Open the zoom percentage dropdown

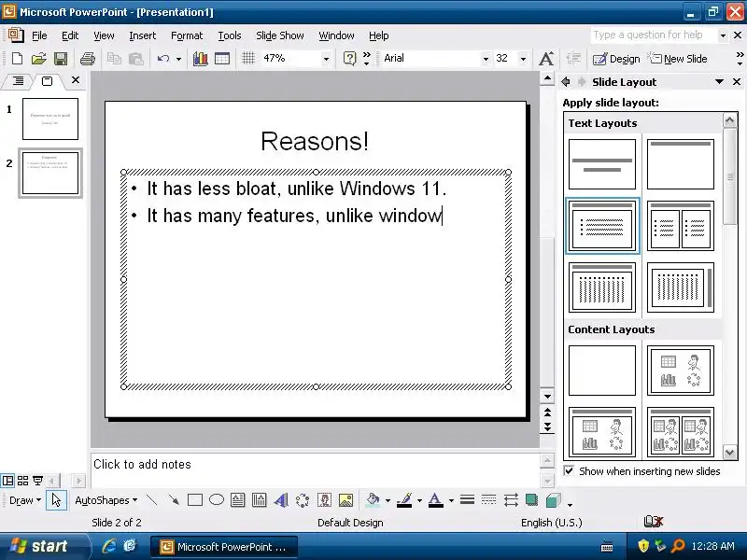(326, 59)
